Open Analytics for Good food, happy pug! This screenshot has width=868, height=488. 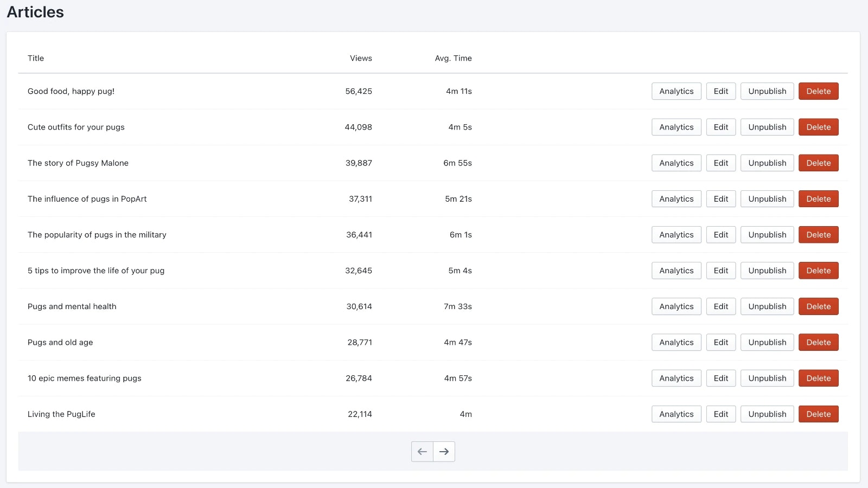(x=676, y=91)
